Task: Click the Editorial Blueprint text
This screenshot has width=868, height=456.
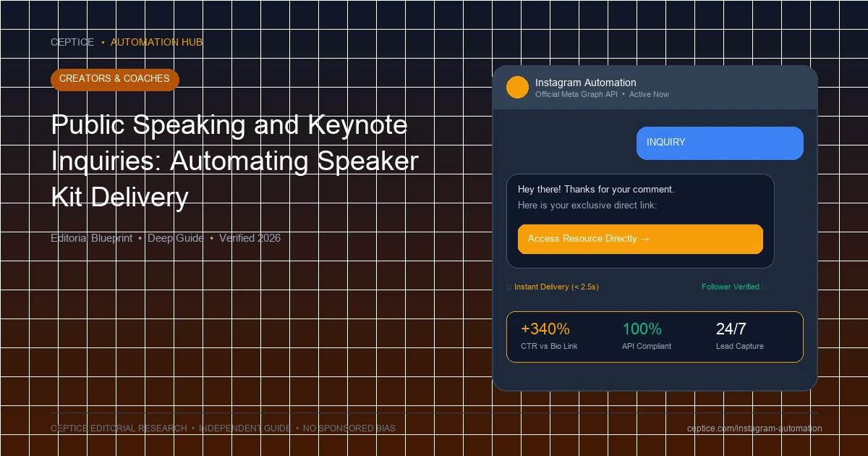Action: (91, 238)
